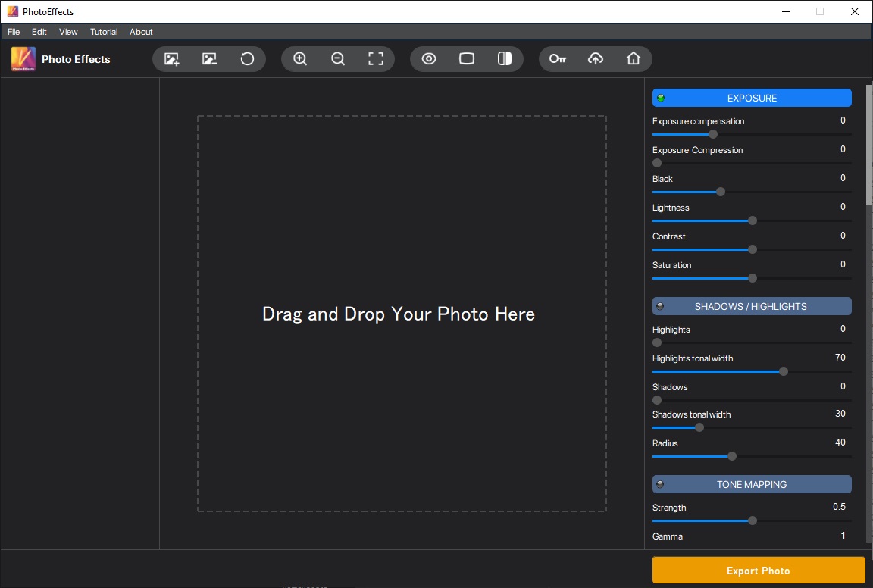Open the Tutorial menu
This screenshot has height=588, width=873.
point(104,32)
